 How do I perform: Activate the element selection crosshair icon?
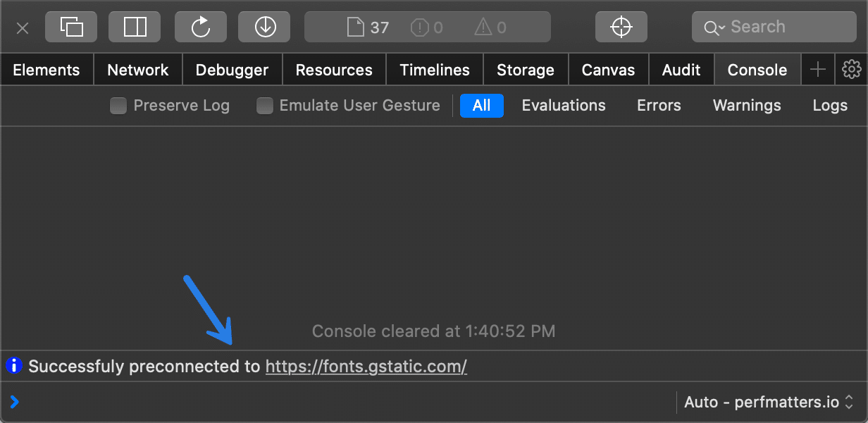[621, 27]
